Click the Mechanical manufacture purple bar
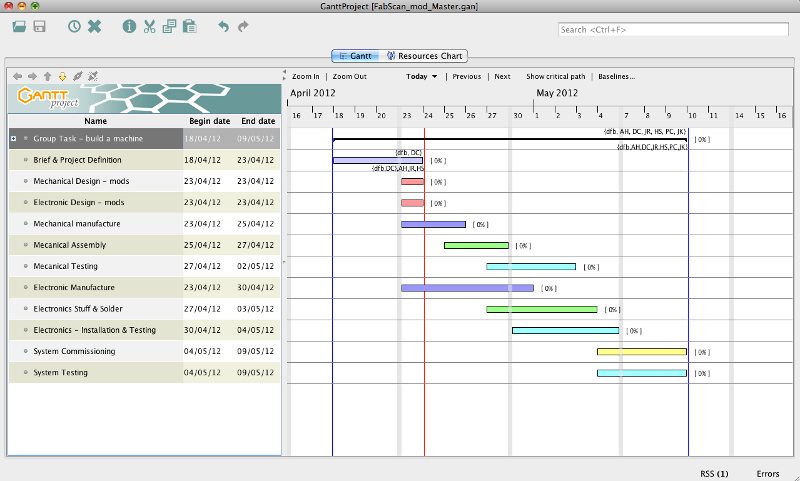Viewport: 800px width, 481px height. tap(433, 224)
